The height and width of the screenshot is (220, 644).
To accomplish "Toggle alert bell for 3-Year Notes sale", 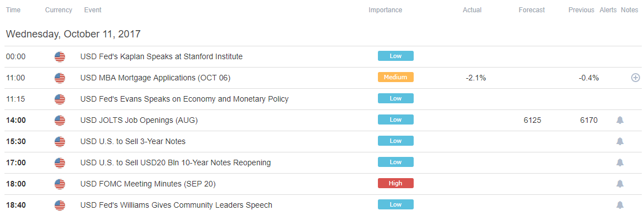I will [x=620, y=142].
